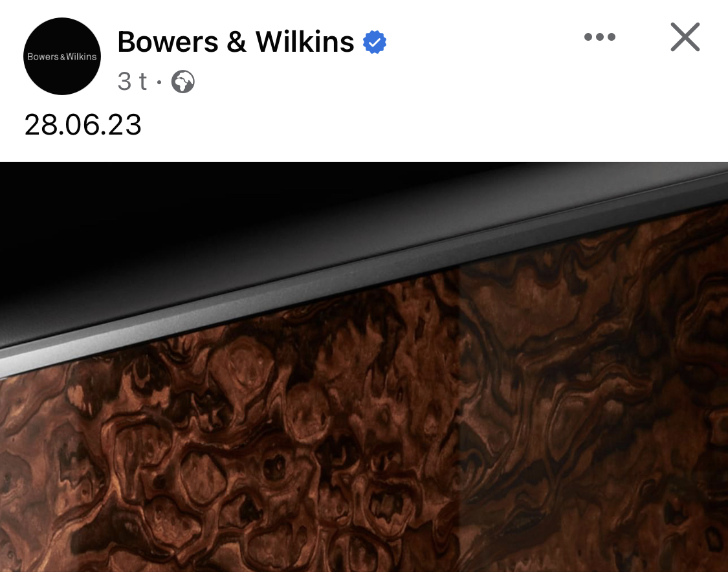
Task: Open the three-dot post options menu
Action: pyautogui.click(x=599, y=37)
